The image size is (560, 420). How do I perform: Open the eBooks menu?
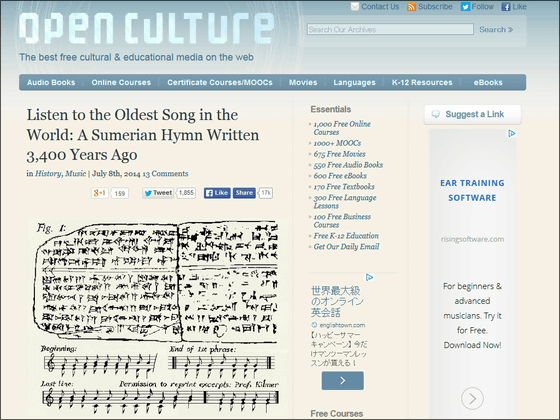point(488,82)
